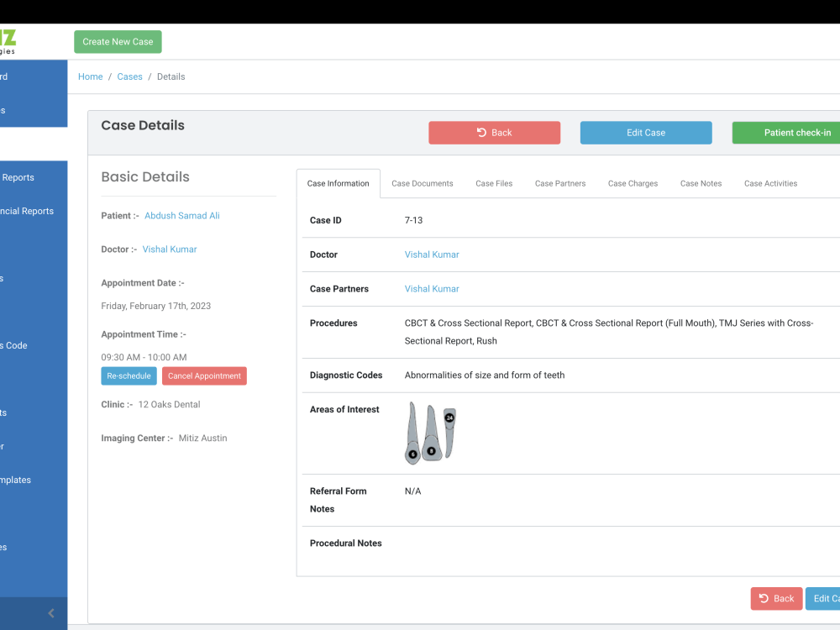Re-schedule the appointment
Screen dimensions: 840x630
129,375
